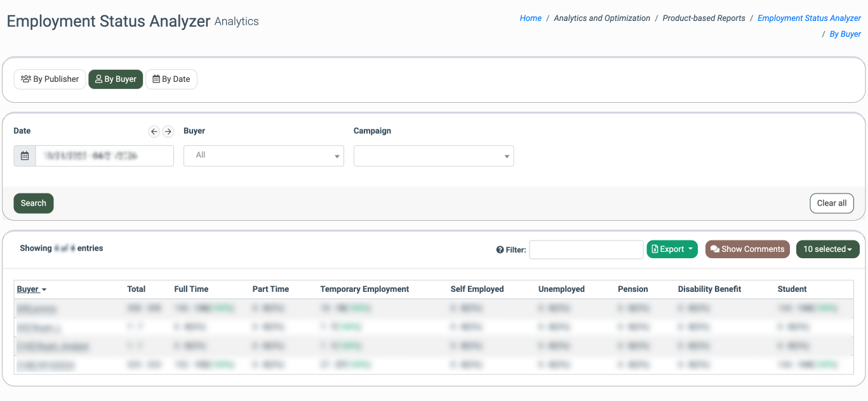Go to previous date range arrow
Viewport: 868px width, 401px height.
pos(154,131)
